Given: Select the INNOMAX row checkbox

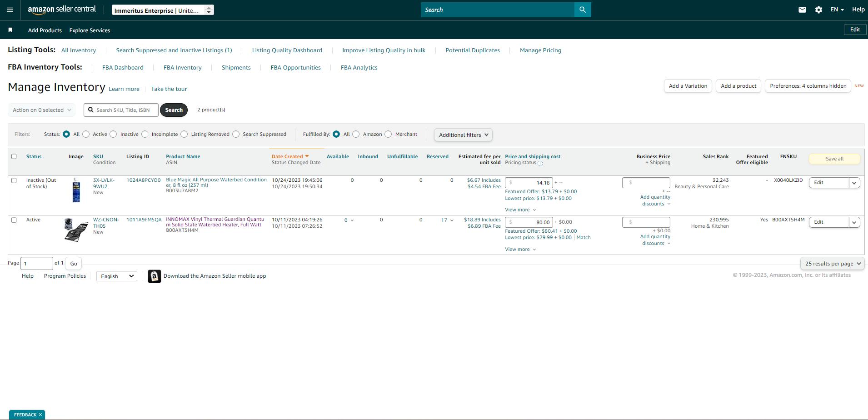Looking at the screenshot, I should 14,220.
